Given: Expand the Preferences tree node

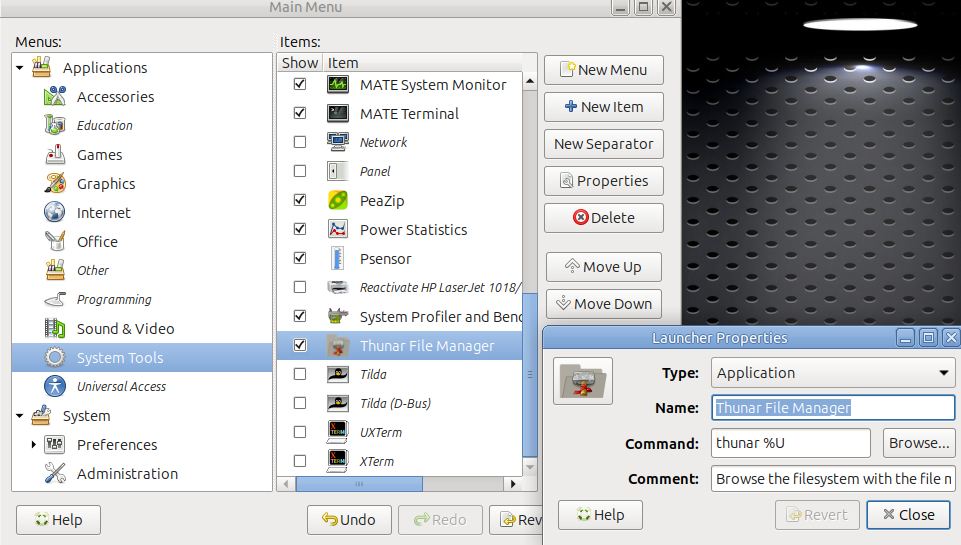Looking at the screenshot, I should 33,444.
